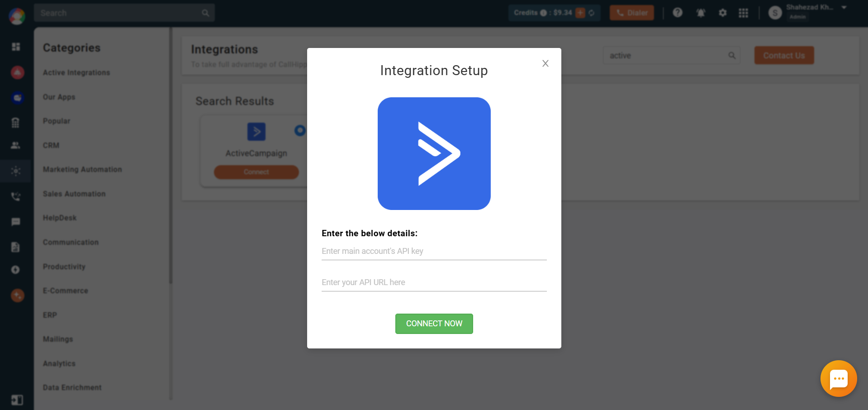The image size is (868, 410).
Task: Open the messages icon in sidebar
Action: pos(16,222)
